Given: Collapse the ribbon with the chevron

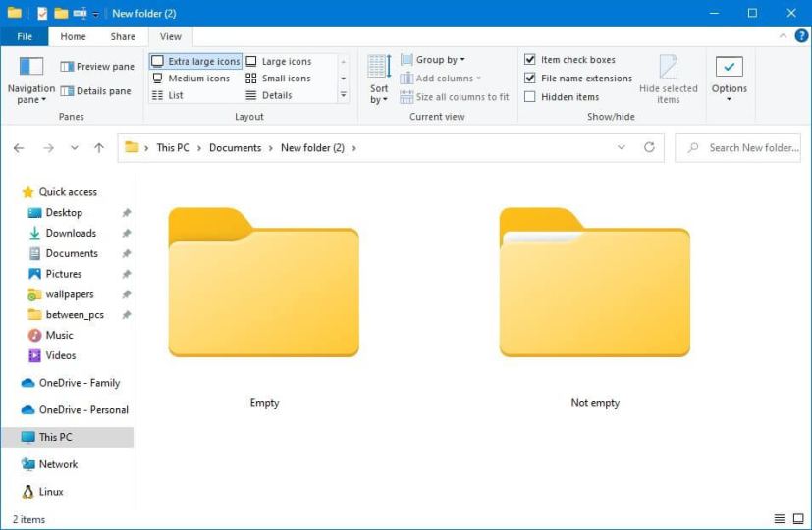Looking at the screenshot, I should pyautogui.click(x=783, y=35).
